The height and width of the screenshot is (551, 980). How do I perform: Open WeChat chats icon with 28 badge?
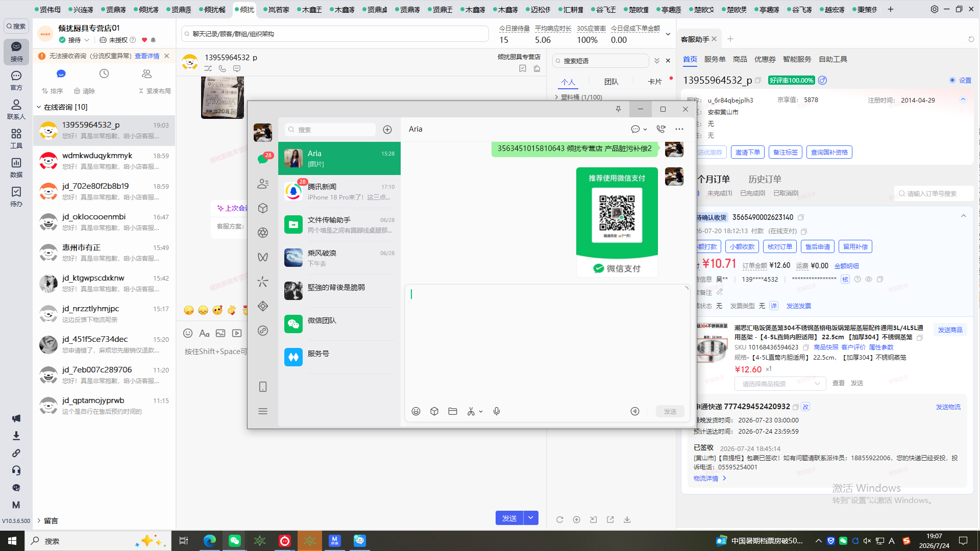tap(263, 159)
